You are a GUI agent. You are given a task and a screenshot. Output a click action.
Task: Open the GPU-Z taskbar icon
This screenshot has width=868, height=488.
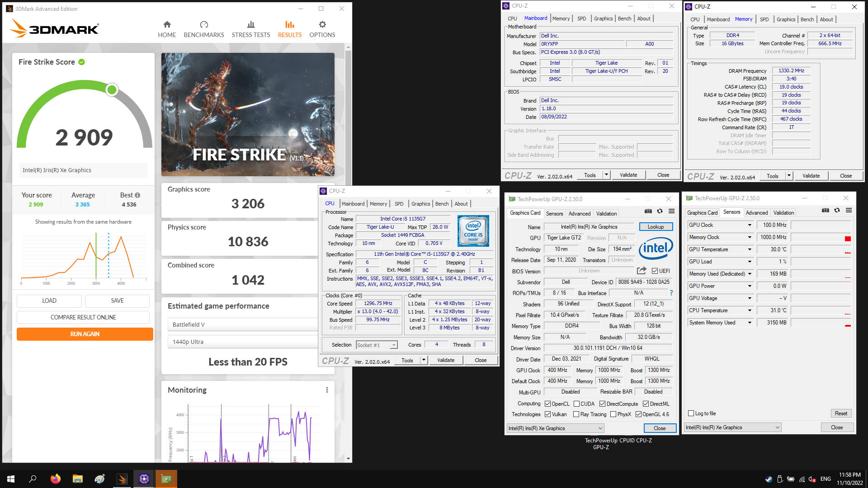166,479
